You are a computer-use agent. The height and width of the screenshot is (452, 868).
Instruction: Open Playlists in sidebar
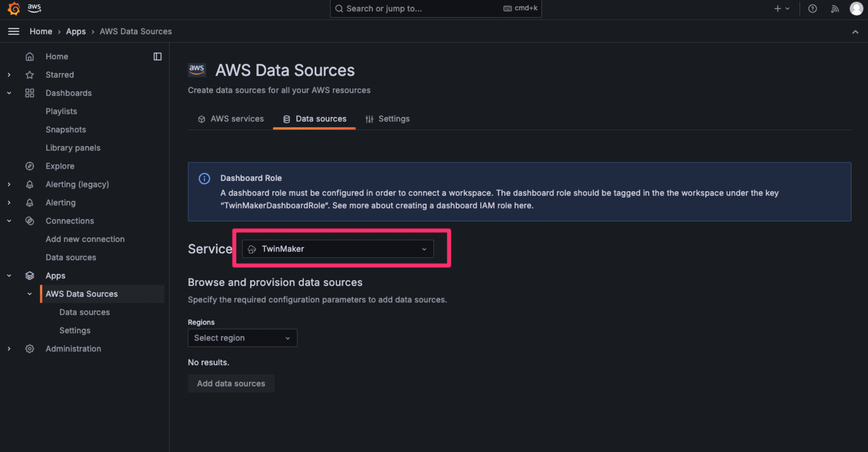click(61, 111)
